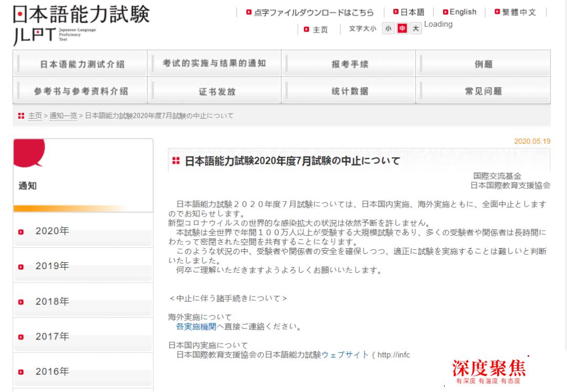Open 日本语能力测试介绍 menu
Viewport: 567px width, 392px height.
click(x=80, y=63)
